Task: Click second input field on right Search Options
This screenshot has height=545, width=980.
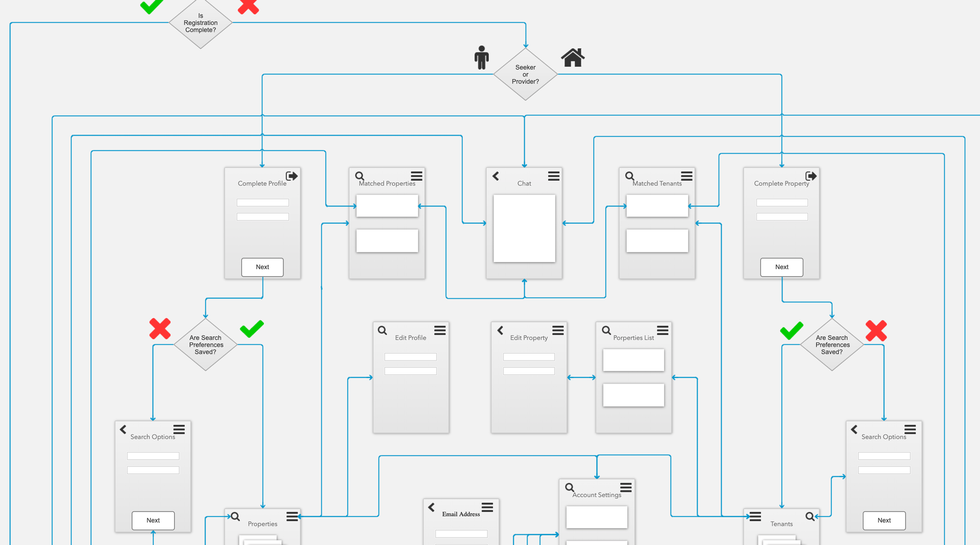Action: 885,470
